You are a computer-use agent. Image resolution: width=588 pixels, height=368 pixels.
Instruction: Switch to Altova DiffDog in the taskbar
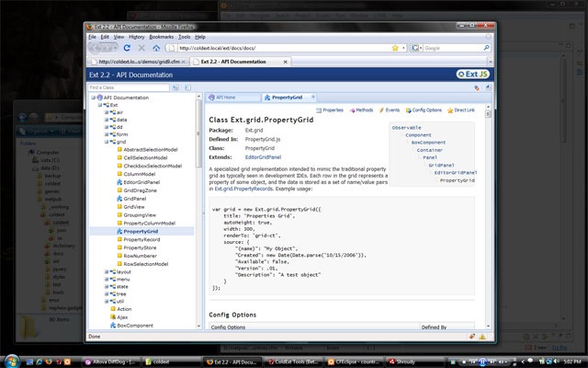point(110,362)
